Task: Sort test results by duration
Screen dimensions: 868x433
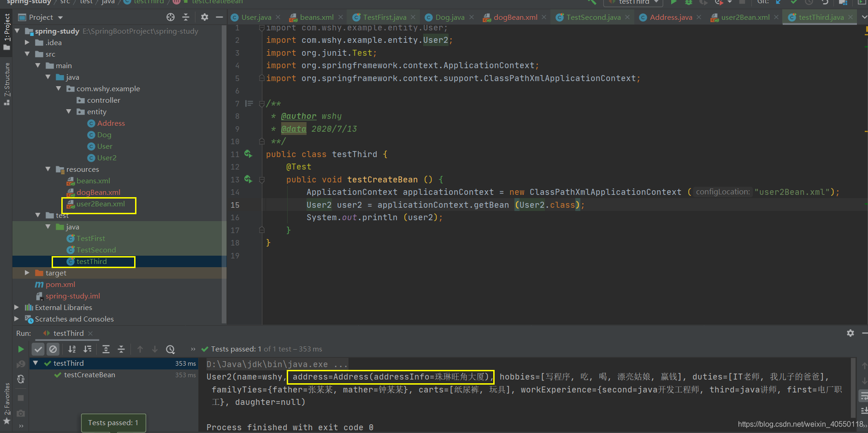Action: 87,349
